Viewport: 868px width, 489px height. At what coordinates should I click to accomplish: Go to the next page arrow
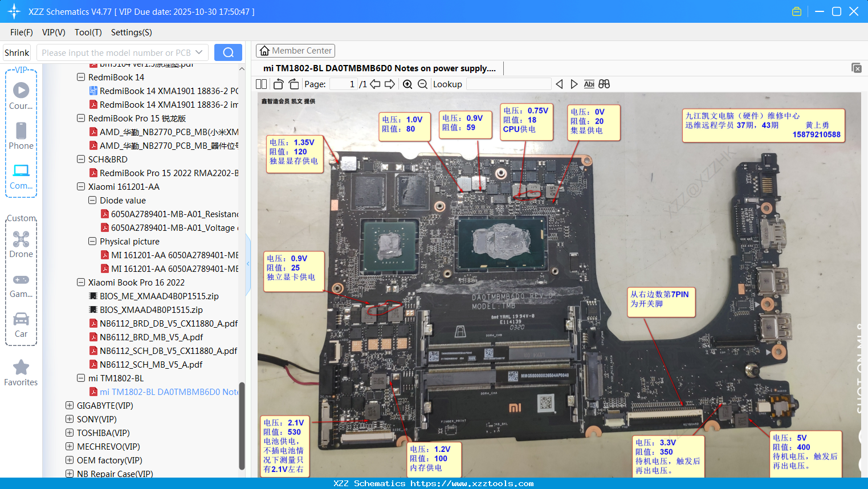pos(390,84)
